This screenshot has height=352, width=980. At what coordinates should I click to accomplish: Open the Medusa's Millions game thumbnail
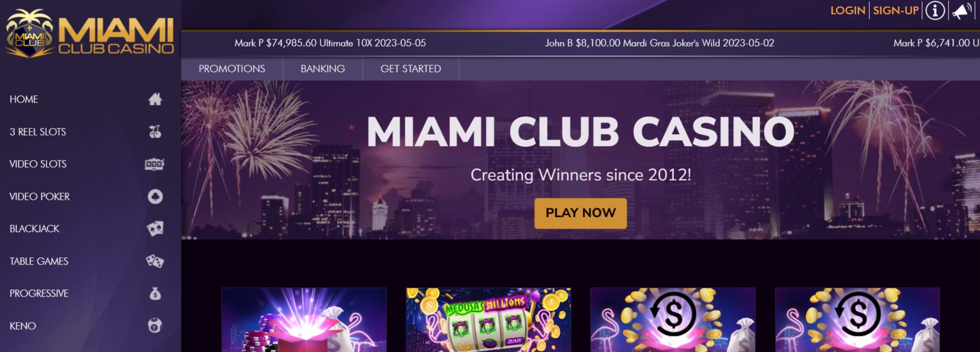point(488,320)
